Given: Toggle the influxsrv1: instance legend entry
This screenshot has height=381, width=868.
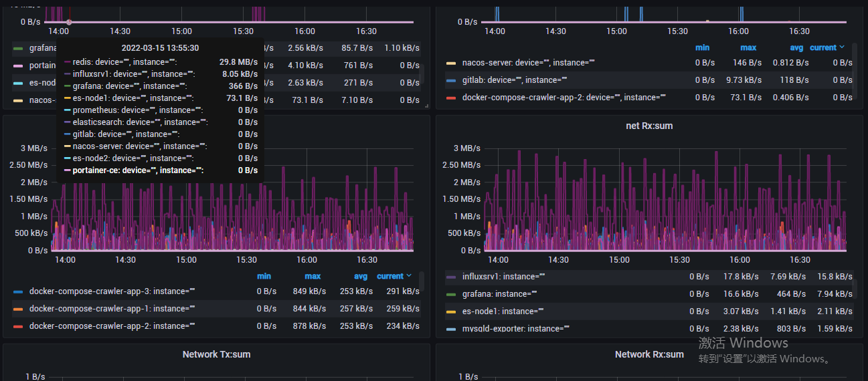Looking at the screenshot, I should coord(504,276).
